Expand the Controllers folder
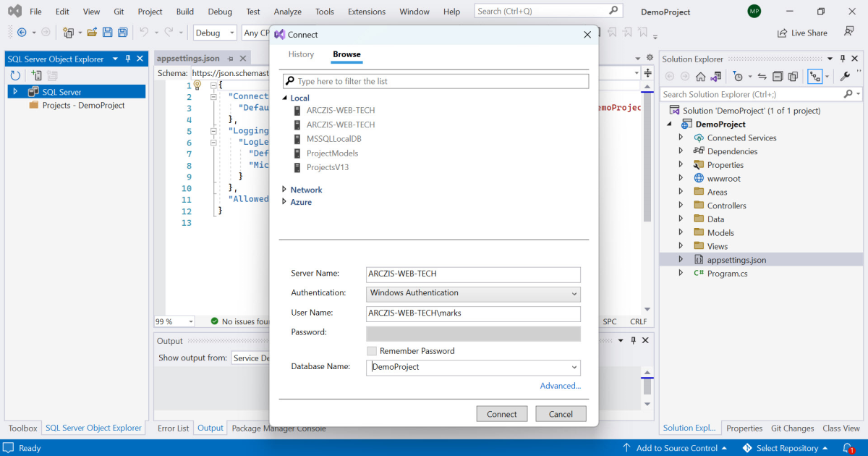Viewport: 868px width, 456px height. pos(681,206)
